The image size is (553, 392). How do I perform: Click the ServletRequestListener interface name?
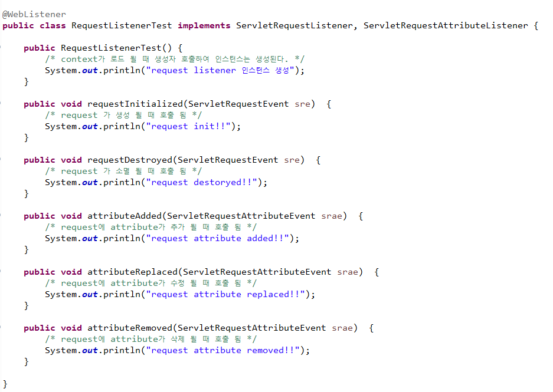click(x=294, y=26)
